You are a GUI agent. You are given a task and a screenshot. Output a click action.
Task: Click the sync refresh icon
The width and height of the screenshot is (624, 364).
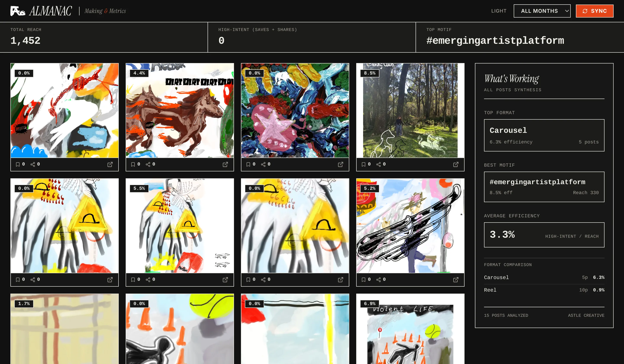pyautogui.click(x=585, y=11)
